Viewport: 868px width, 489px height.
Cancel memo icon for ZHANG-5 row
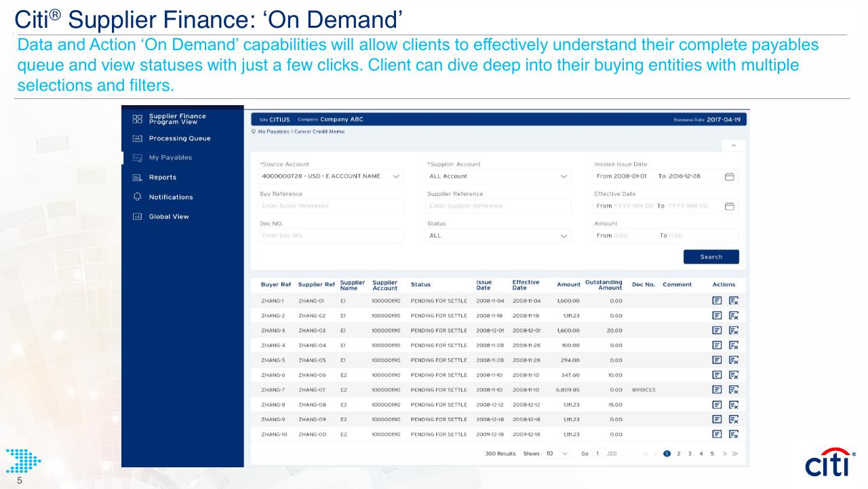pyautogui.click(x=733, y=359)
